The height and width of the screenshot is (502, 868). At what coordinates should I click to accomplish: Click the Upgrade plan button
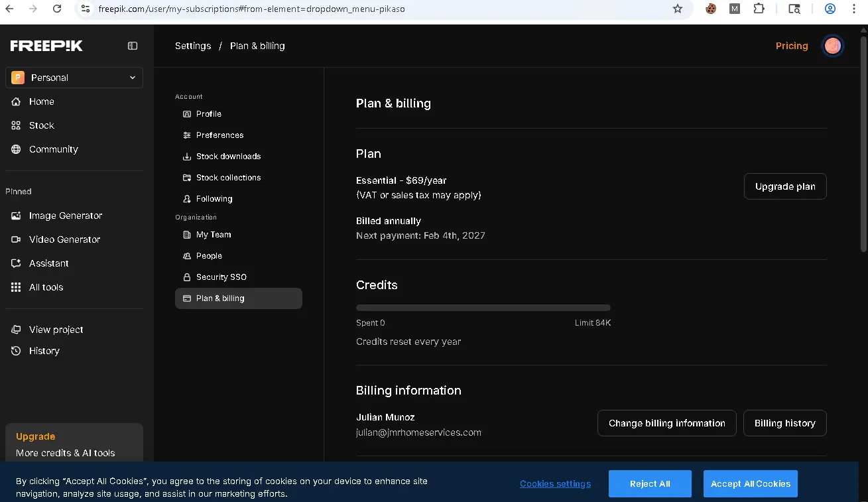pyautogui.click(x=785, y=186)
